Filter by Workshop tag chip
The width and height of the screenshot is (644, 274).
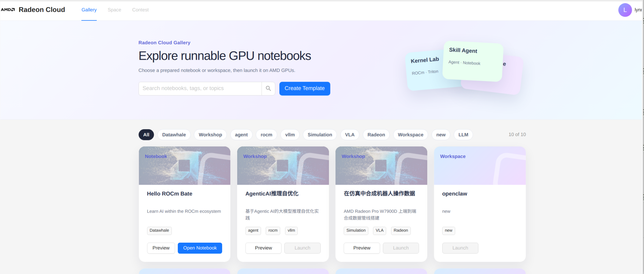tap(210, 135)
